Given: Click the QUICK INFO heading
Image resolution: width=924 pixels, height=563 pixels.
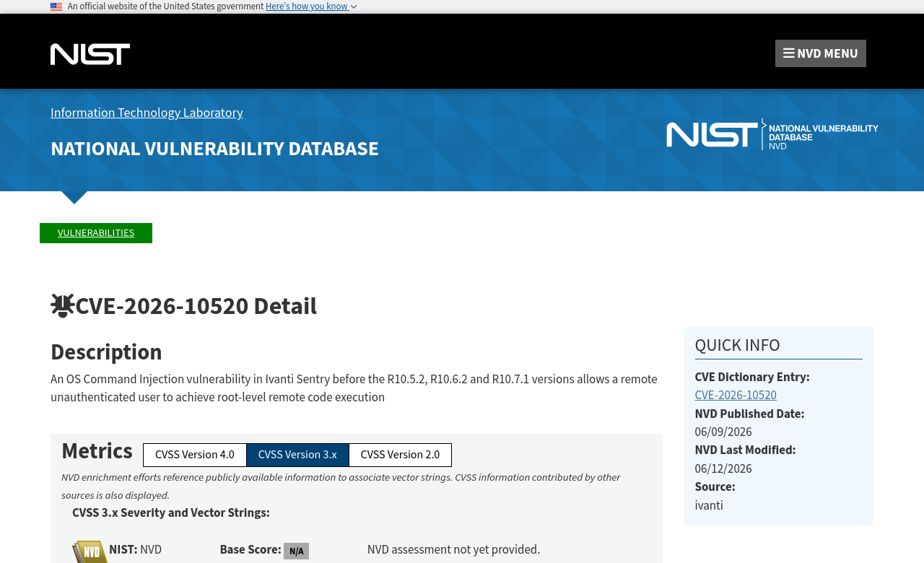Looking at the screenshot, I should [737, 346].
